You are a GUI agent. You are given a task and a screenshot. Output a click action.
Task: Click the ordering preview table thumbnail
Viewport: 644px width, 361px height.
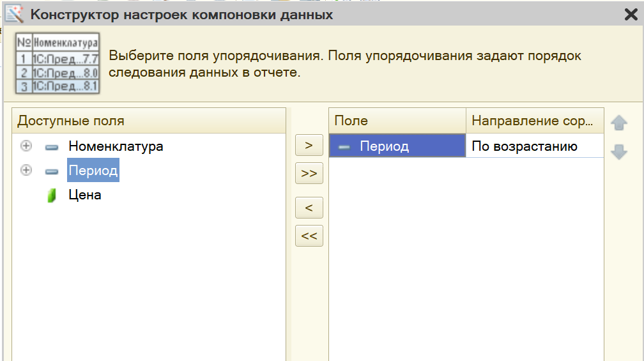(57, 64)
